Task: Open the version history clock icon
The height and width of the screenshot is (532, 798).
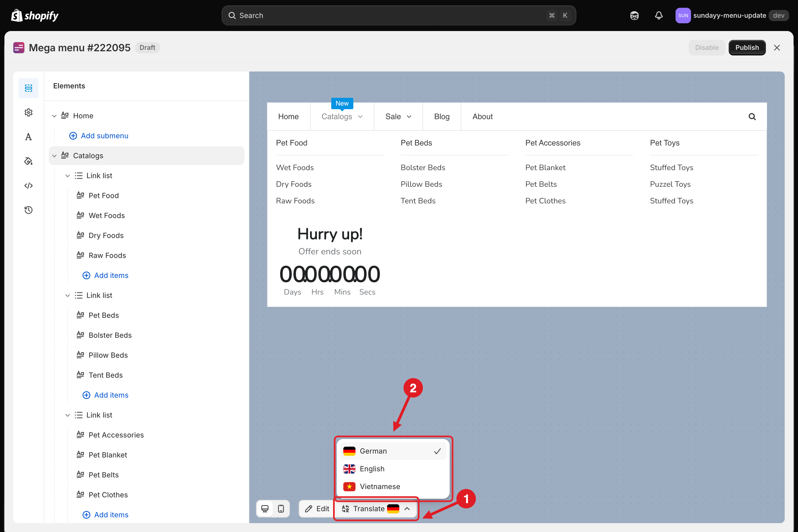Action: [x=29, y=210]
